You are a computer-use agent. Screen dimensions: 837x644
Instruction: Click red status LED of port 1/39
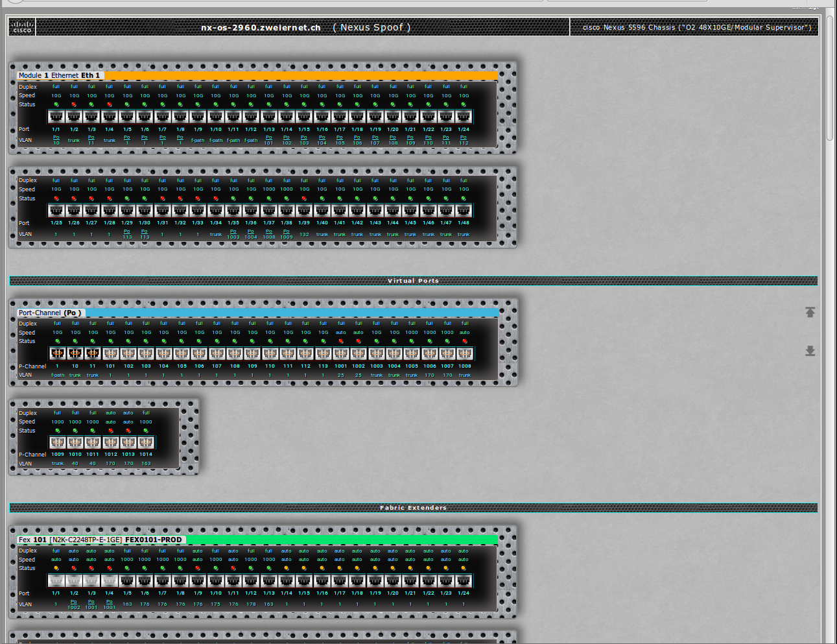(x=304, y=198)
